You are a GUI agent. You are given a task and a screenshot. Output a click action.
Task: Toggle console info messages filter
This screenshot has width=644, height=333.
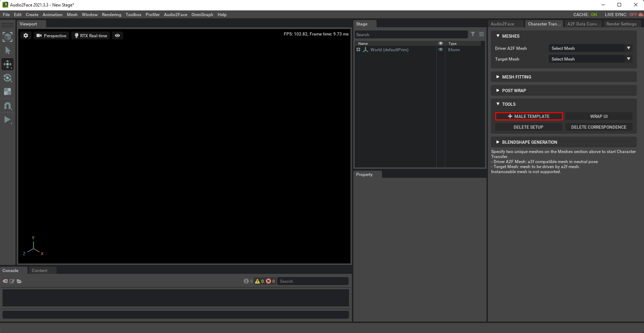pyautogui.click(x=248, y=281)
